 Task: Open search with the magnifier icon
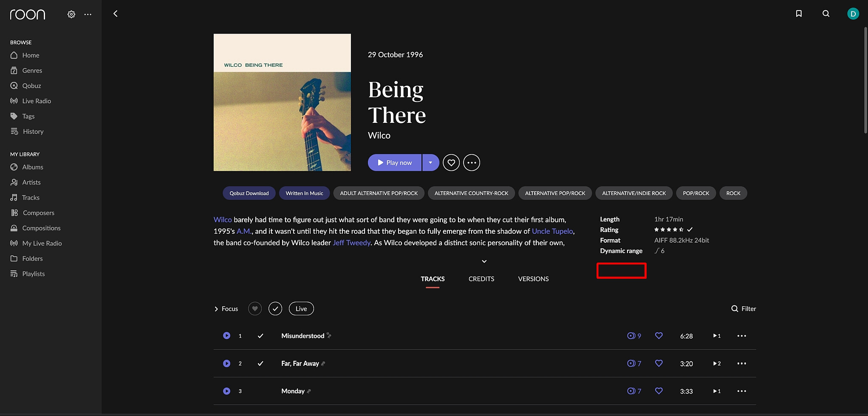tap(826, 14)
